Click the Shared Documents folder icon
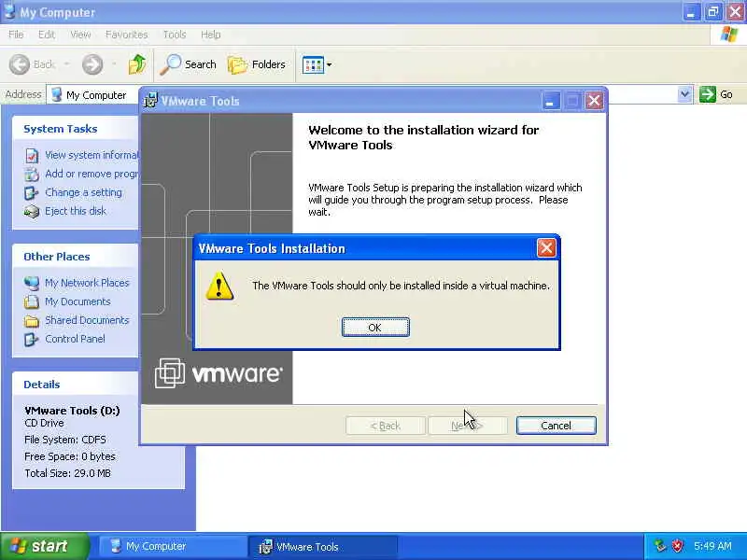Screen dimensions: 747x560 pos(32,320)
